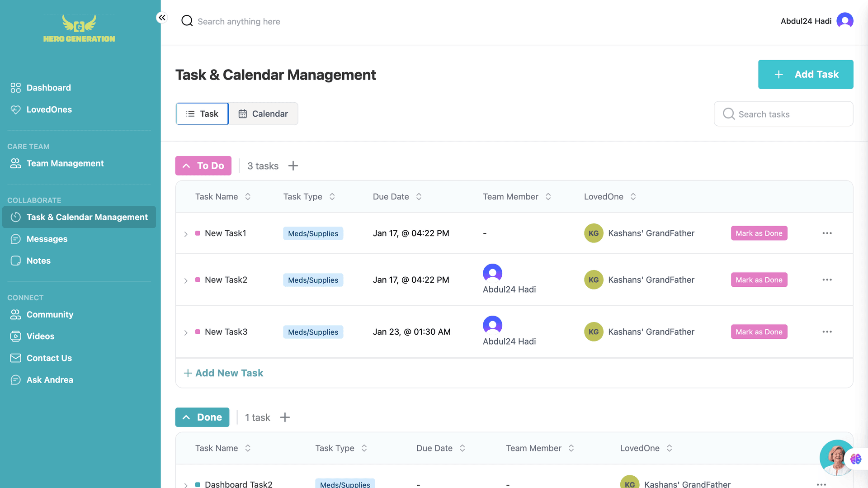Click the plus icon beside 1 task
Viewport: 868px width, 488px height.
click(285, 417)
